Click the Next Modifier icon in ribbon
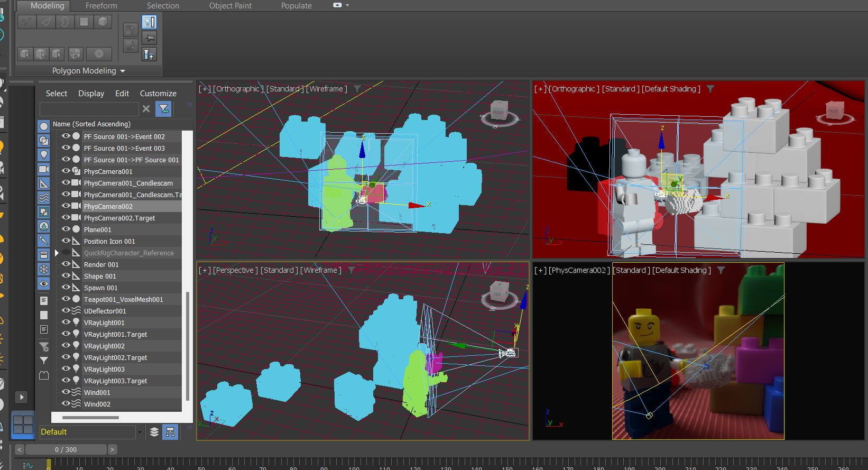This screenshot has width=868, height=470. tap(131, 46)
